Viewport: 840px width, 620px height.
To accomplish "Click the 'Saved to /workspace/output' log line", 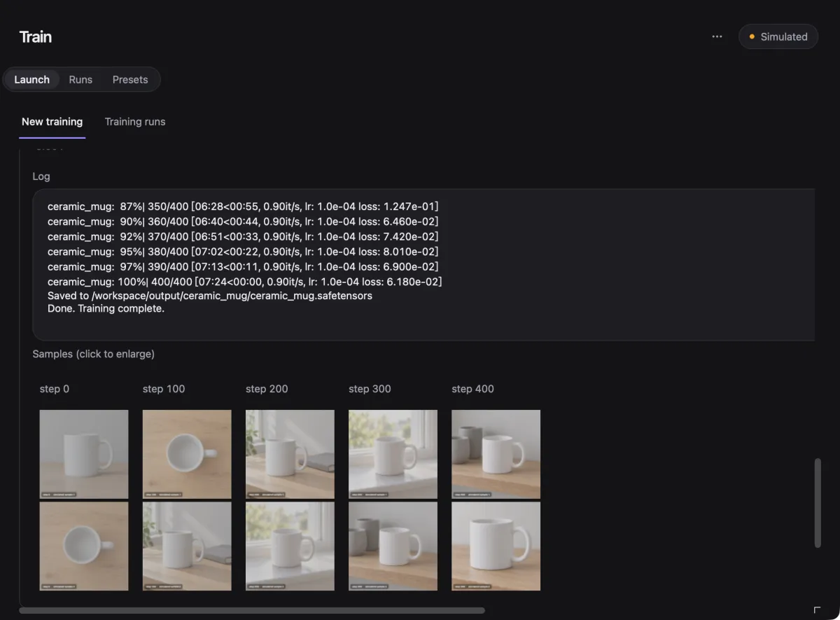I will pos(210,296).
